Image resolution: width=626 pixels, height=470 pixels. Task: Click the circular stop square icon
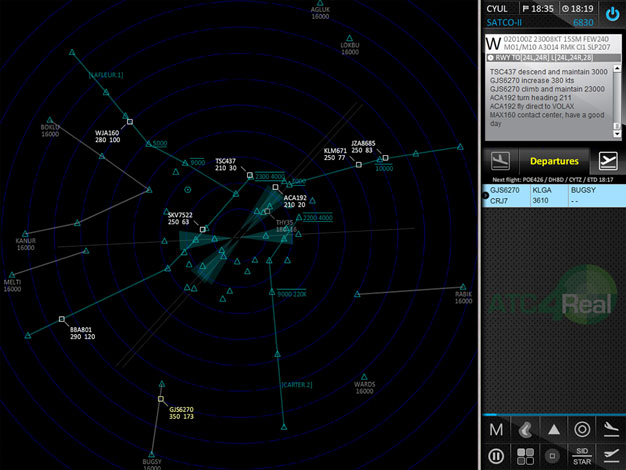click(x=553, y=457)
